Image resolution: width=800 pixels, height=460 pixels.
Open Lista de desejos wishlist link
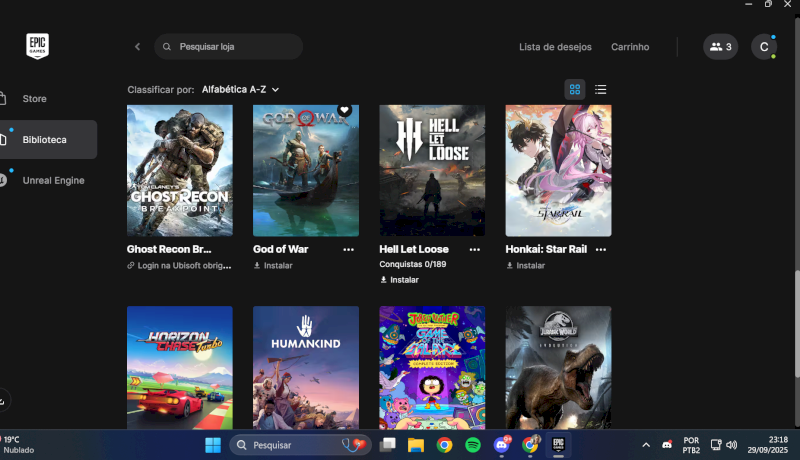pyautogui.click(x=555, y=47)
